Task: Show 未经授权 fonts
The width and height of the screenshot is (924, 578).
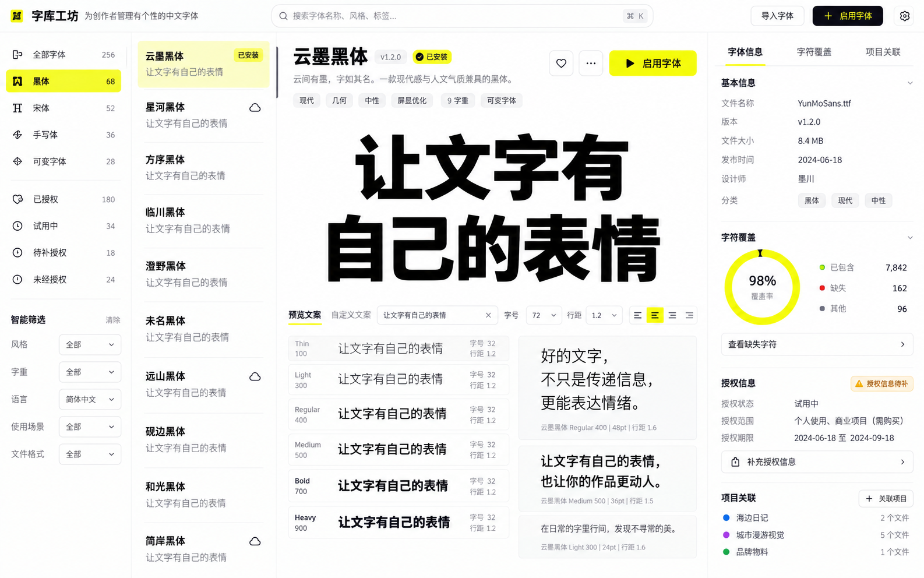Action: 64,280
